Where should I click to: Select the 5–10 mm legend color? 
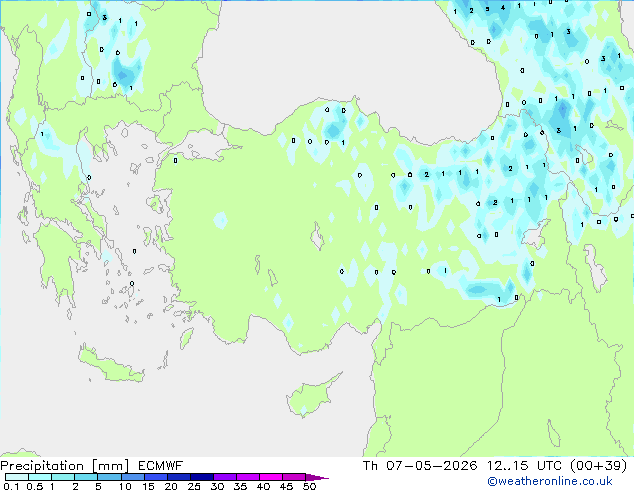109,477
